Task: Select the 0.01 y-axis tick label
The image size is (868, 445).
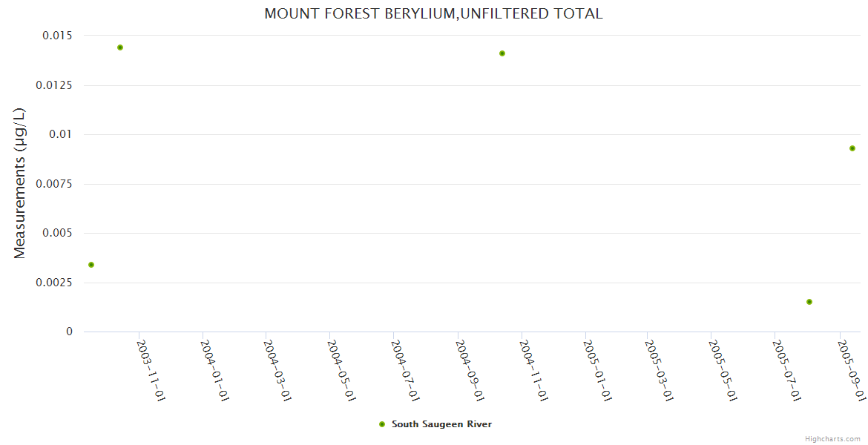Action: pyautogui.click(x=62, y=134)
